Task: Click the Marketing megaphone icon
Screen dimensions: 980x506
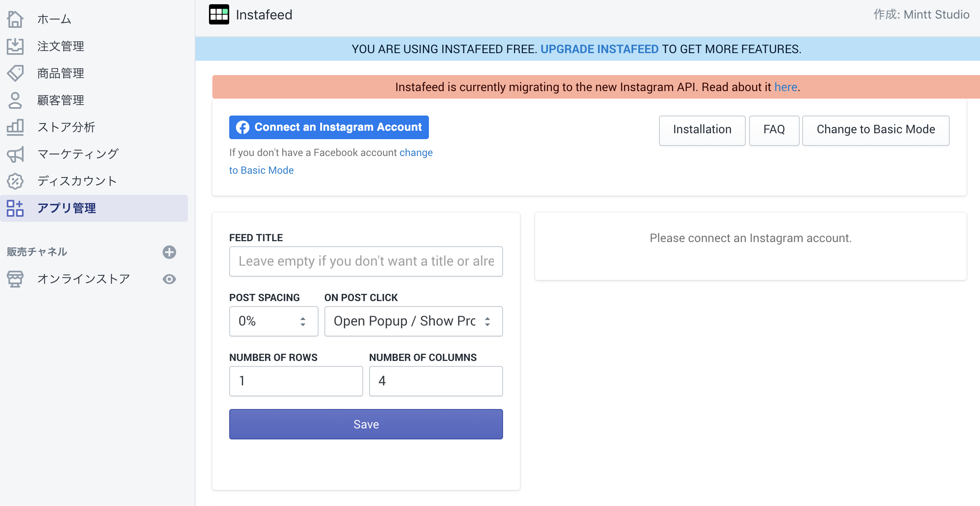Action: [x=15, y=154]
